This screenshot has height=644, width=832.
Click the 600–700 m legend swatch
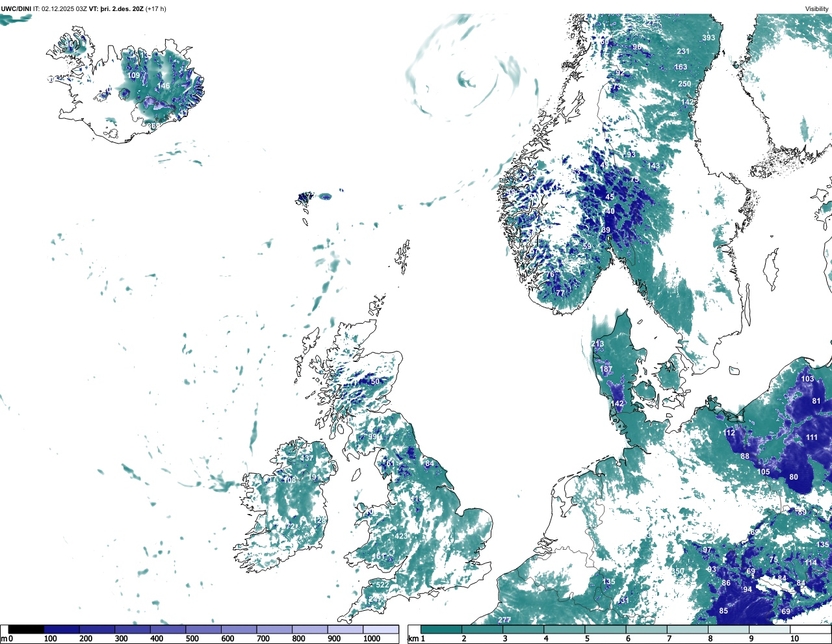[x=239, y=629]
